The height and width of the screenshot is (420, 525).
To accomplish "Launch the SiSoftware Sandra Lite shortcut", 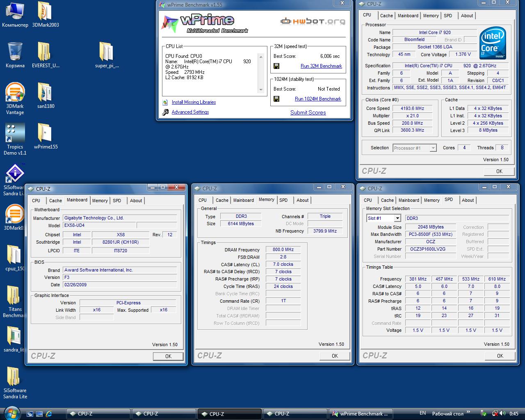I will click(x=14, y=180).
